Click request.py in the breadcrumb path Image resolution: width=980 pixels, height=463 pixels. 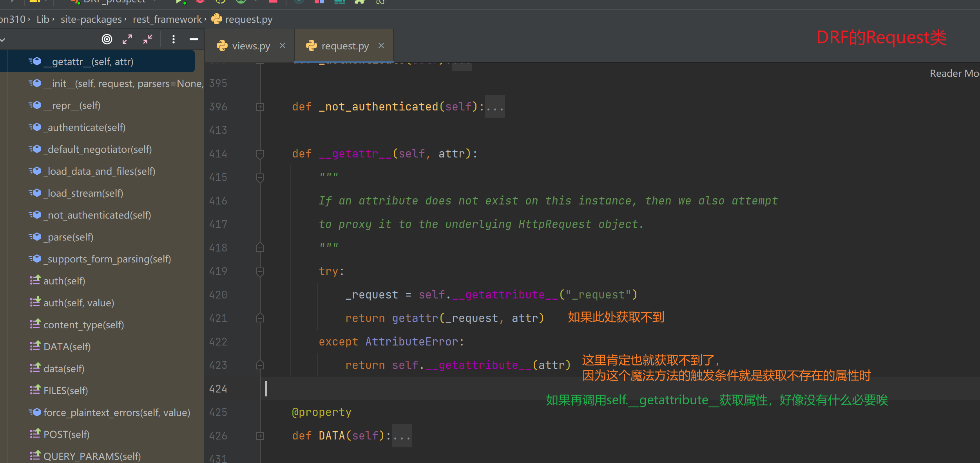point(248,19)
